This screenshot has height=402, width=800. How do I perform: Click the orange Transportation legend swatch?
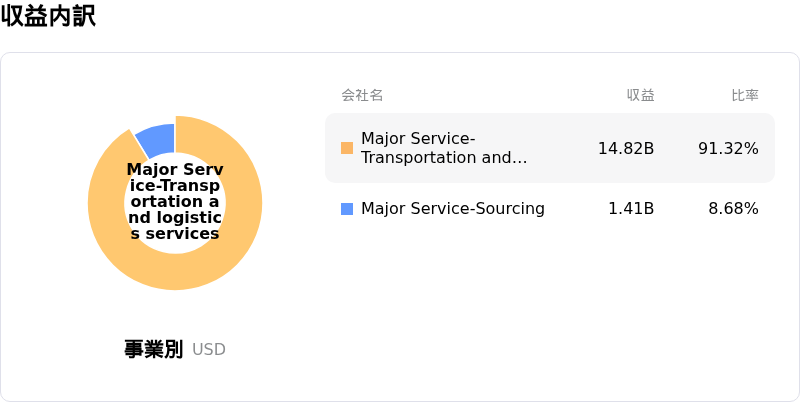tap(347, 148)
